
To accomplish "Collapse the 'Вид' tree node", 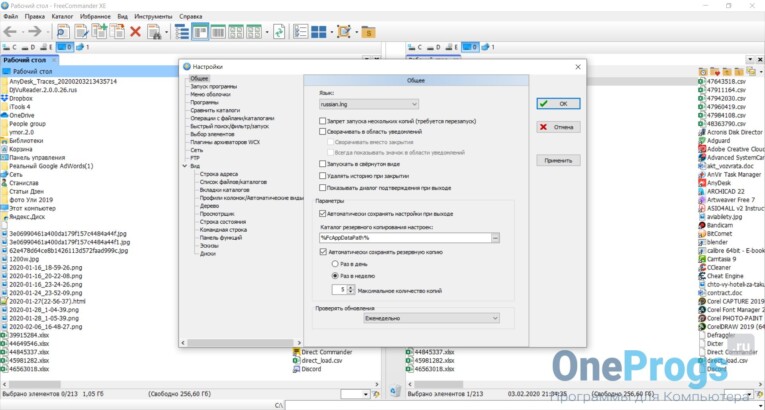I will click(x=185, y=166).
